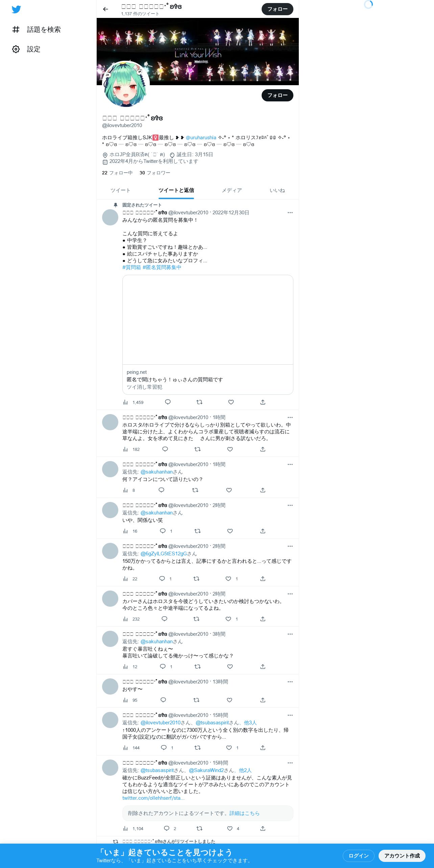Go back using the arrow icon
This screenshot has width=434, height=868.
105,9
